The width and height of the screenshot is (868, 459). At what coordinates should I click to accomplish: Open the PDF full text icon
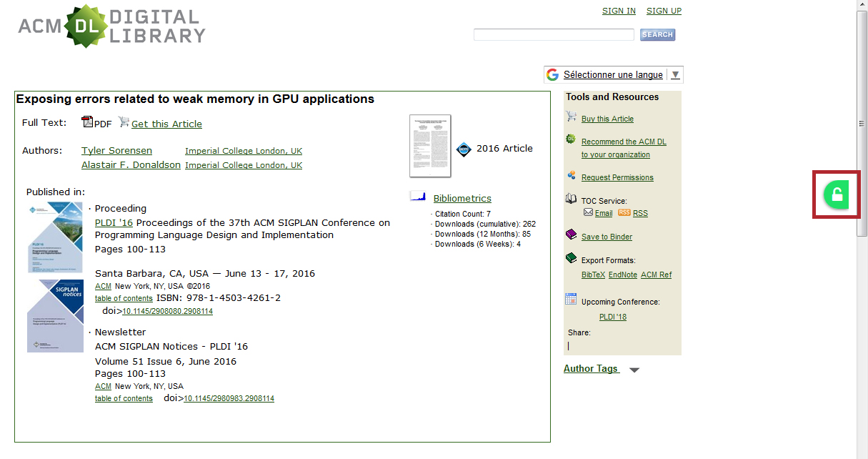click(88, 122)
